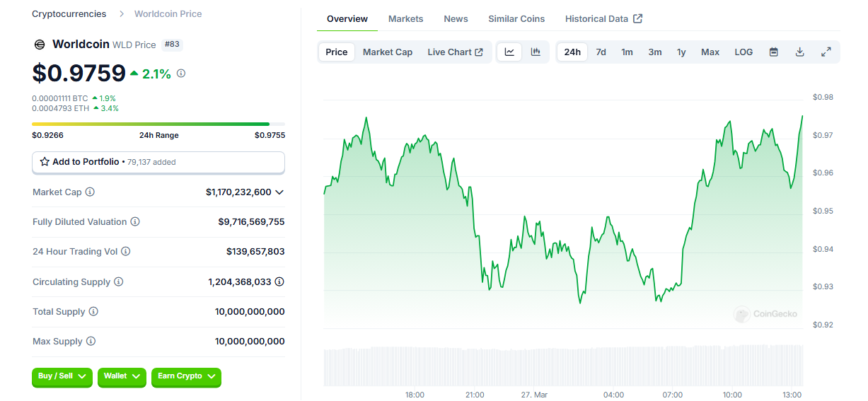
Task: Select the 7d time range
Action: click(x=601, y=52)
